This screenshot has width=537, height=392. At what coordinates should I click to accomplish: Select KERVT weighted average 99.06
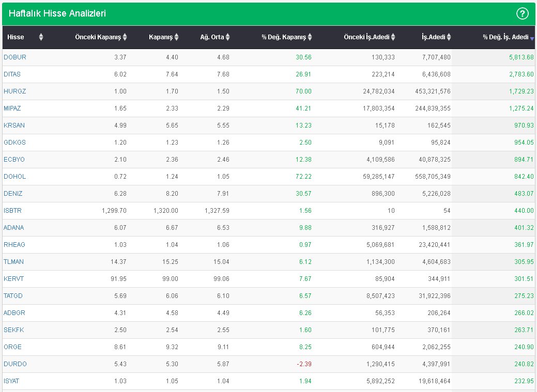pyautogui.click(x=221, y=279)
